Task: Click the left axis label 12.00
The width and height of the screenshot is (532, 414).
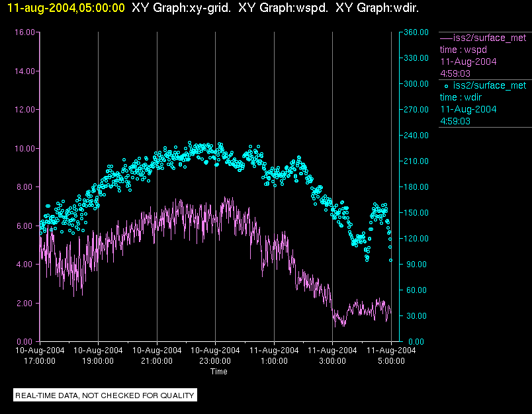Action: point(24,110)
